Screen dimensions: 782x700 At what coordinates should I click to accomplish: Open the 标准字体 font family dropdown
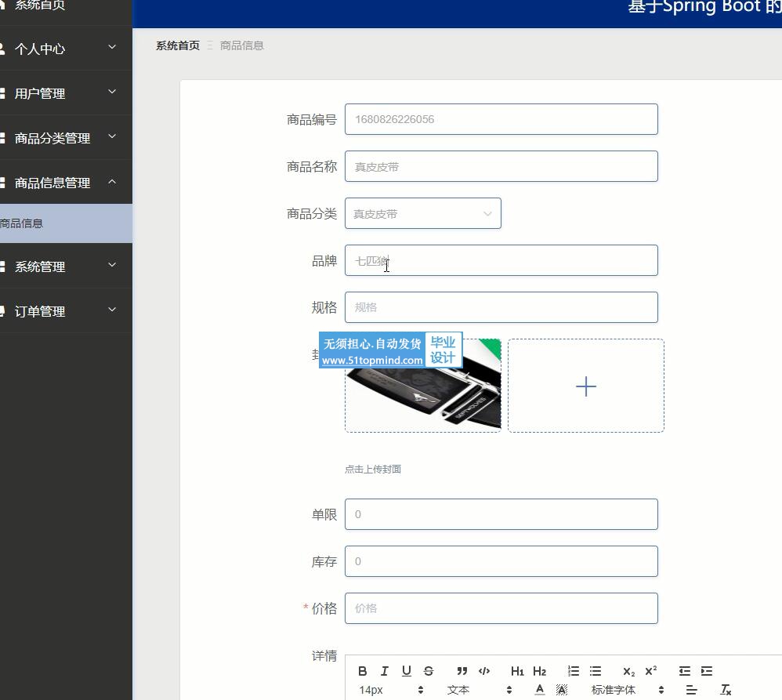click(x=628, y=690)
